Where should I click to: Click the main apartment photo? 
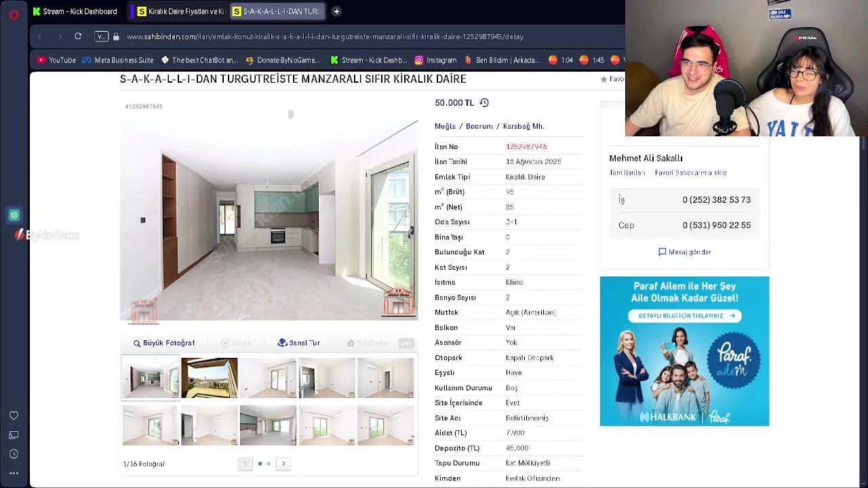pos(269,213)
